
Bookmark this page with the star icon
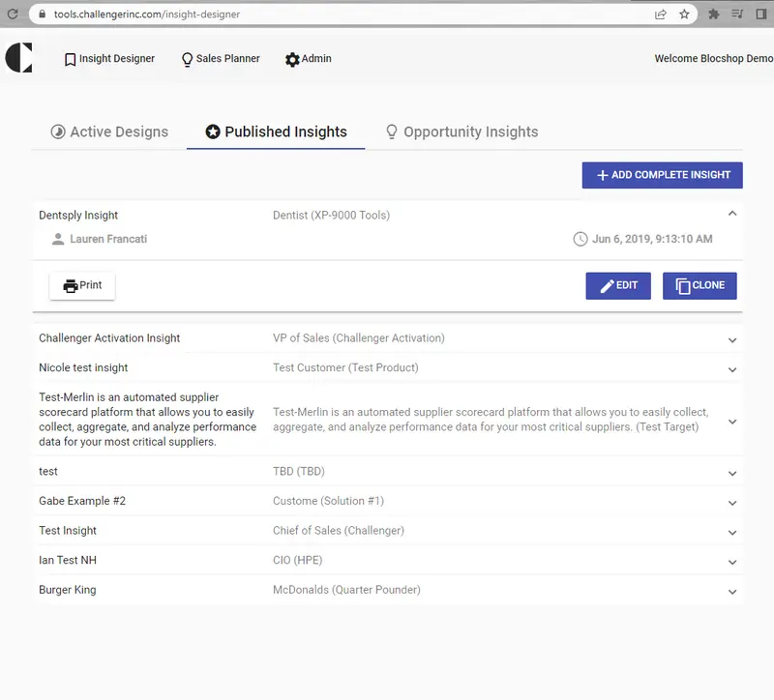685,15
